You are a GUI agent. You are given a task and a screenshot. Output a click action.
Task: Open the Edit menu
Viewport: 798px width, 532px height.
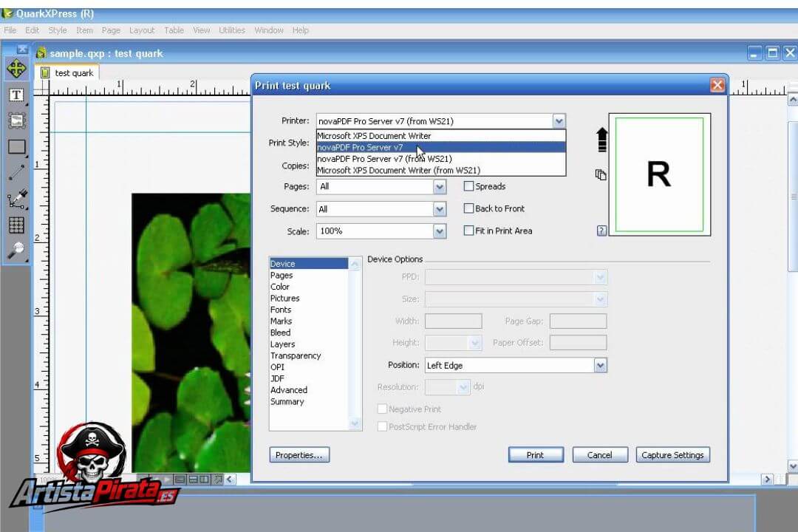pos(32,30)
